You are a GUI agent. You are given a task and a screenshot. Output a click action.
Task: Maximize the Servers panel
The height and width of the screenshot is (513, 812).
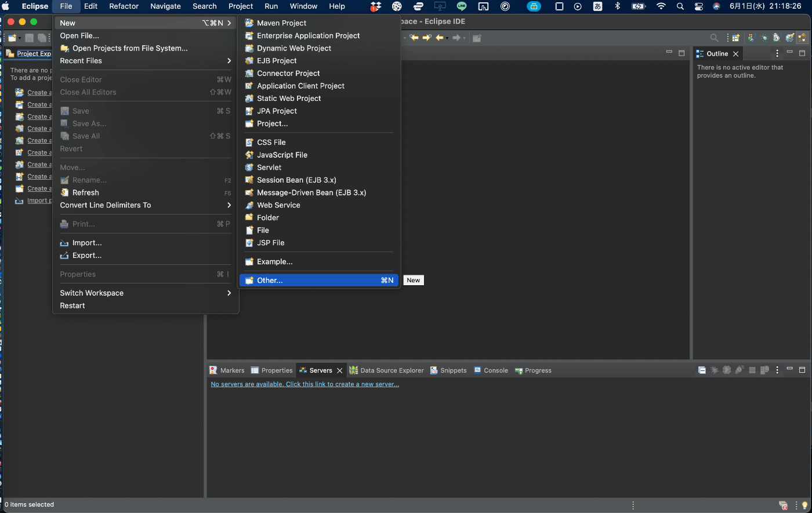coord(802,369)
